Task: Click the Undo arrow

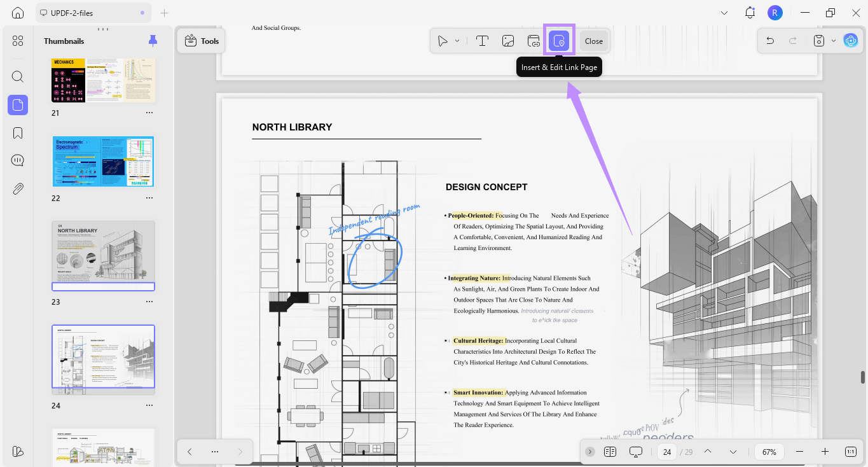Action: coord(770,41)
